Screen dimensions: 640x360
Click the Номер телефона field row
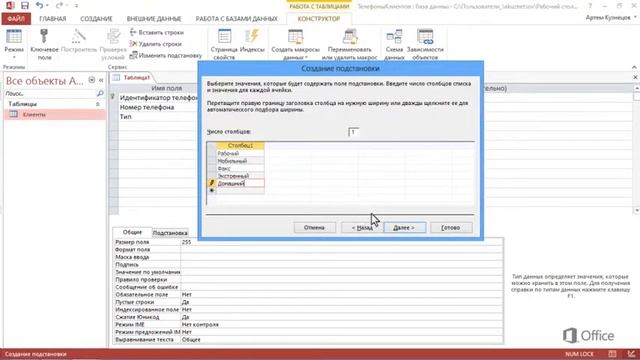[x=158, y=107]
